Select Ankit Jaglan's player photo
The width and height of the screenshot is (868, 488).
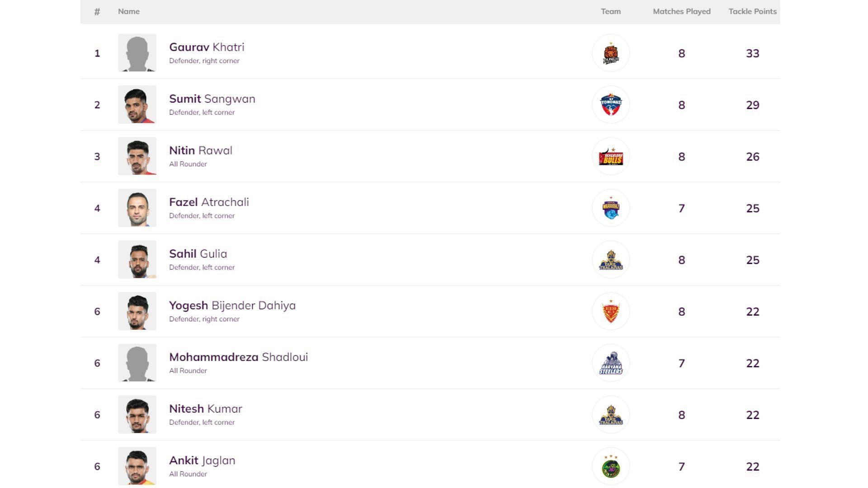click(137, 466)
